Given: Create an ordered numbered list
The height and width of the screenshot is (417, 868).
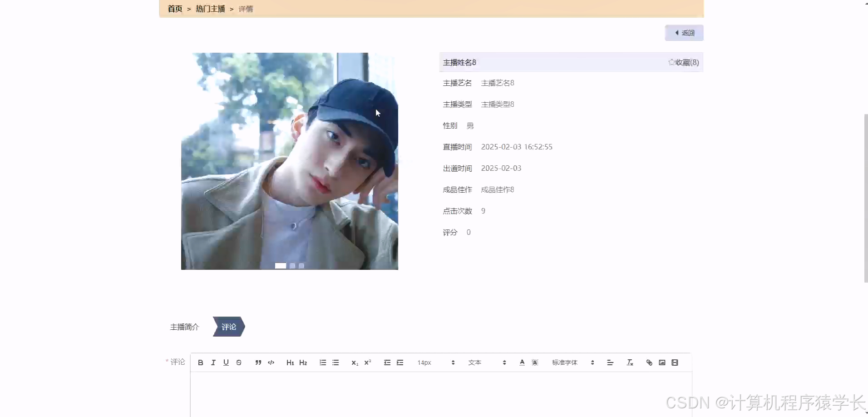Looking at the screenshot, I should (x=323, y=362).
